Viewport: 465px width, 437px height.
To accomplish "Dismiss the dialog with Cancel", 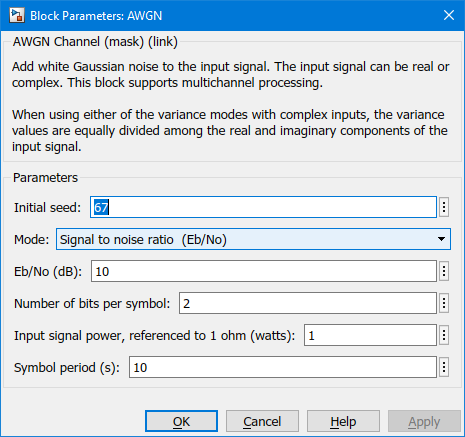I will 262,421.
